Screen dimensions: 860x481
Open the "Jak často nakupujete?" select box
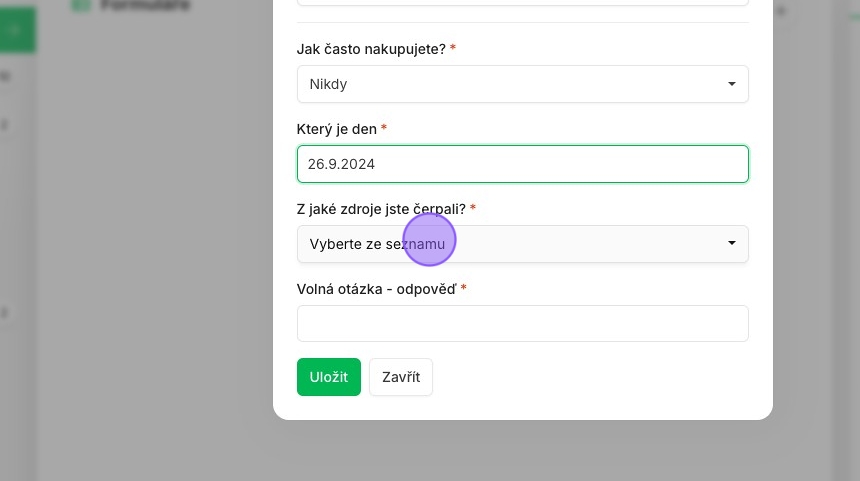point(523,84)
